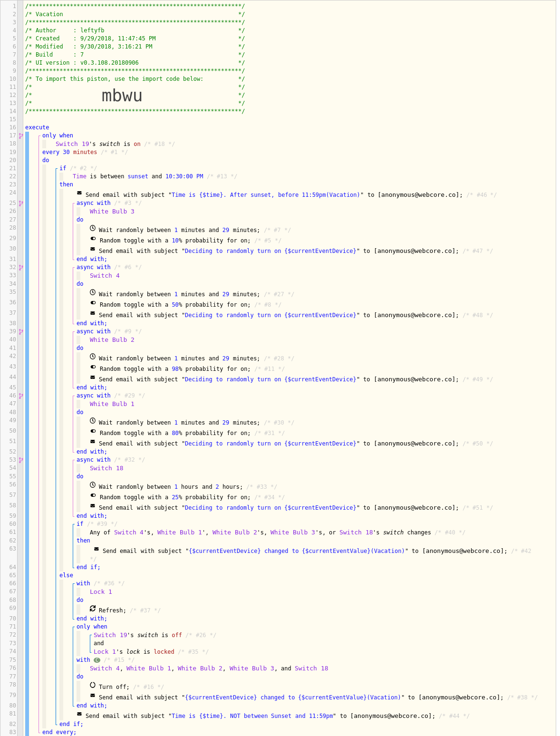Image resolution: width=560 pixels, height=736 pixels.
Task: Select the "async with" statement #6
Action: [x=94, y=267]
